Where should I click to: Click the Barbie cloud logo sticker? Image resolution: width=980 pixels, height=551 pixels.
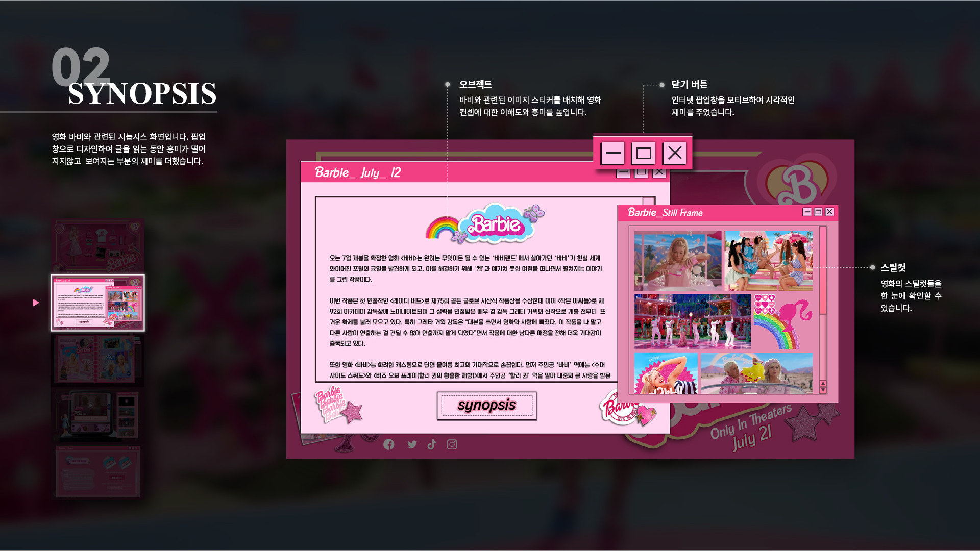(x=496, y=224)
